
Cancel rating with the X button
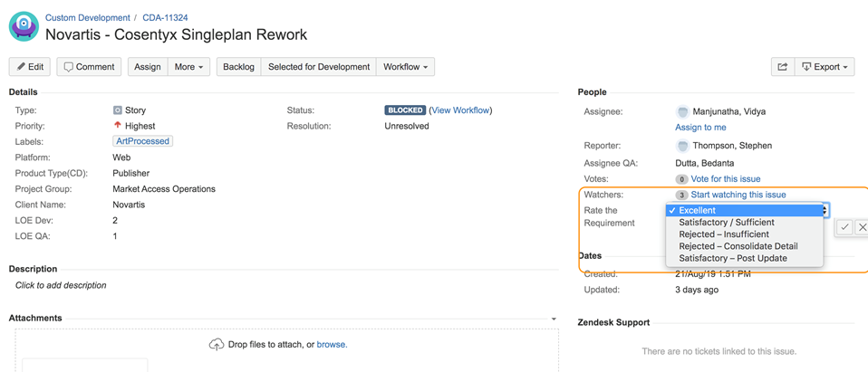click(x=862, y=227)
